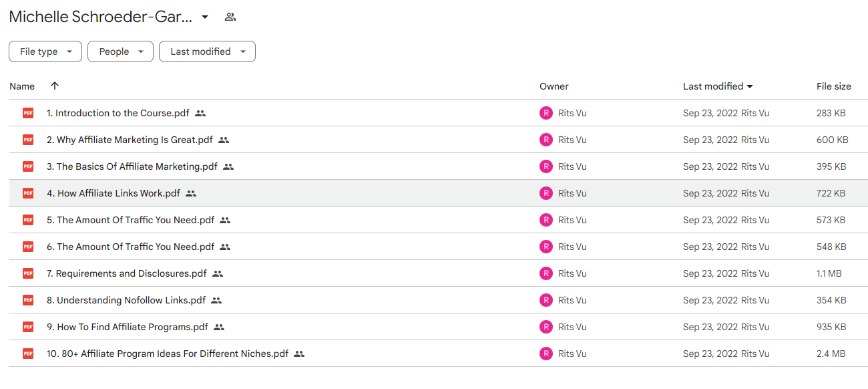Viewport: 868px width, 389px height.
Task: Click PDF icon of Introduction to the Course
Action: point(28,113)
